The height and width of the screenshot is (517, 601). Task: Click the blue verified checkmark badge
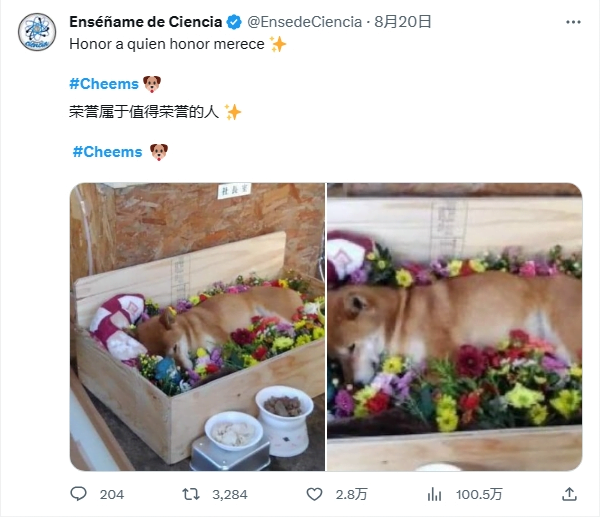coord(234,22)
